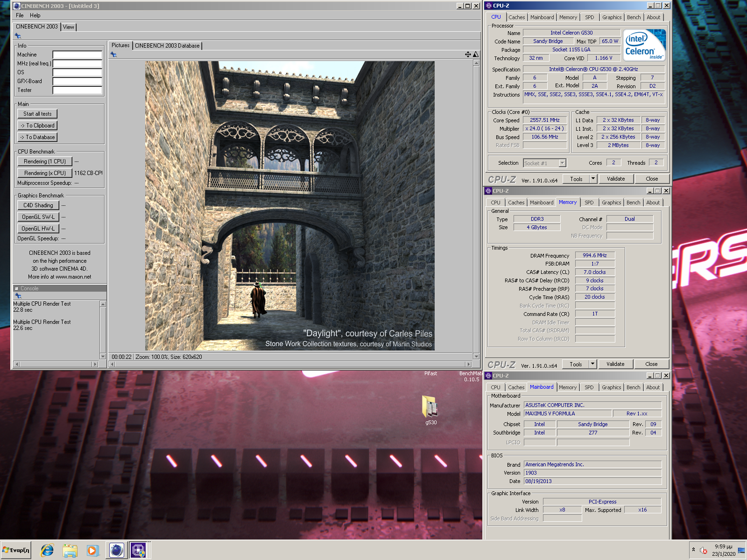Select About tab in middle CPU-Z window
Screen dimensions: 747x560
click(x=653, y=203)
